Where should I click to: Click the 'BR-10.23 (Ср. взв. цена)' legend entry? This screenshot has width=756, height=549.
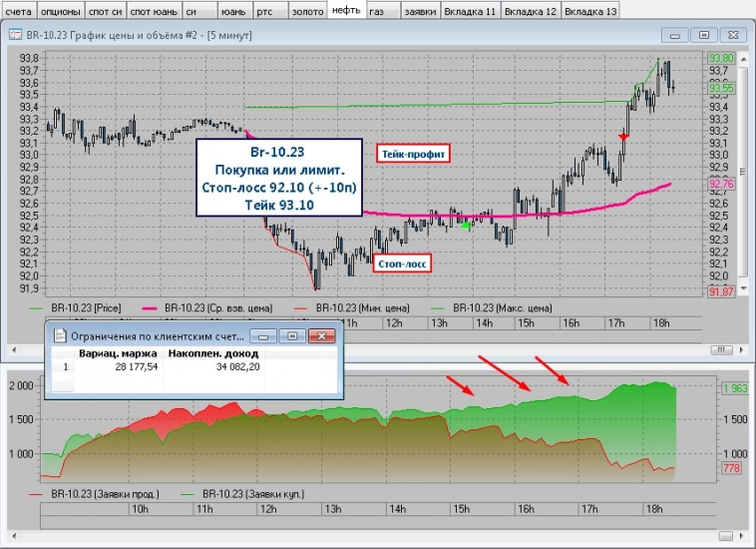(207, 307)
